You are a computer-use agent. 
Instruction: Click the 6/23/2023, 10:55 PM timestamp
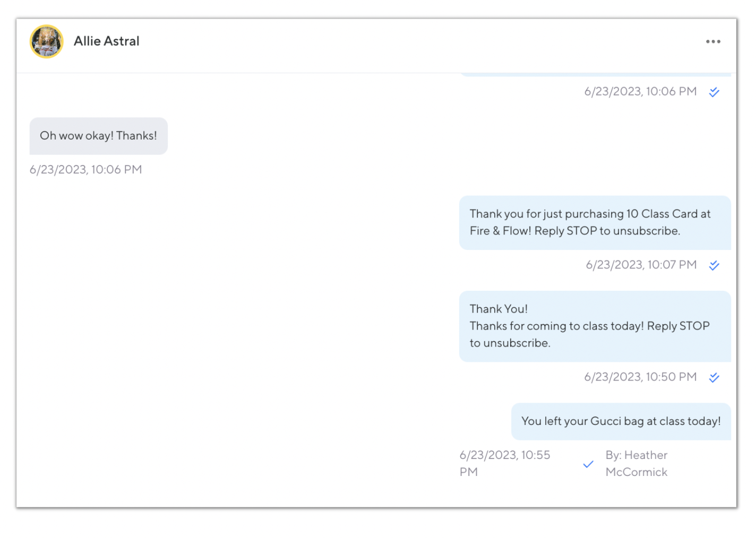click(504, 463)
